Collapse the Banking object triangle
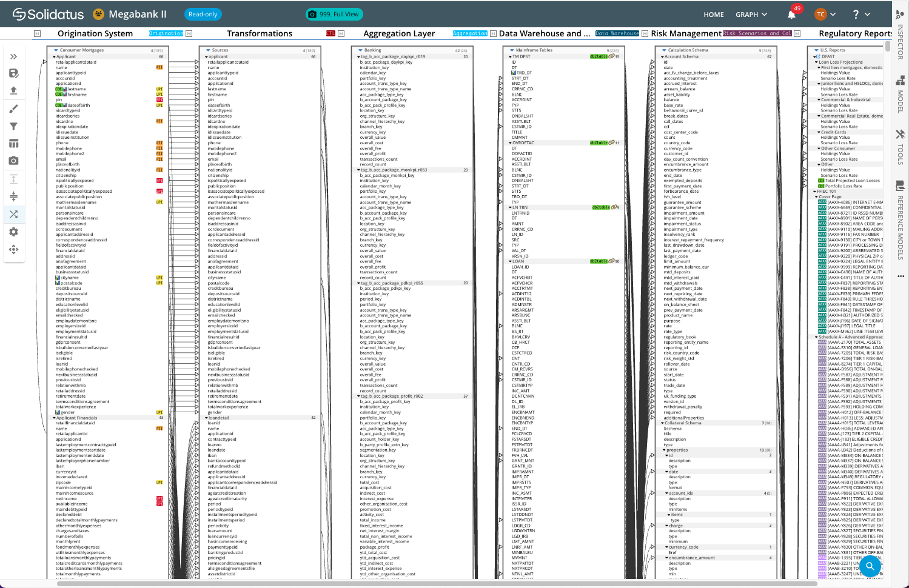This screenshot has height=588, width=909. pos(361,50)
